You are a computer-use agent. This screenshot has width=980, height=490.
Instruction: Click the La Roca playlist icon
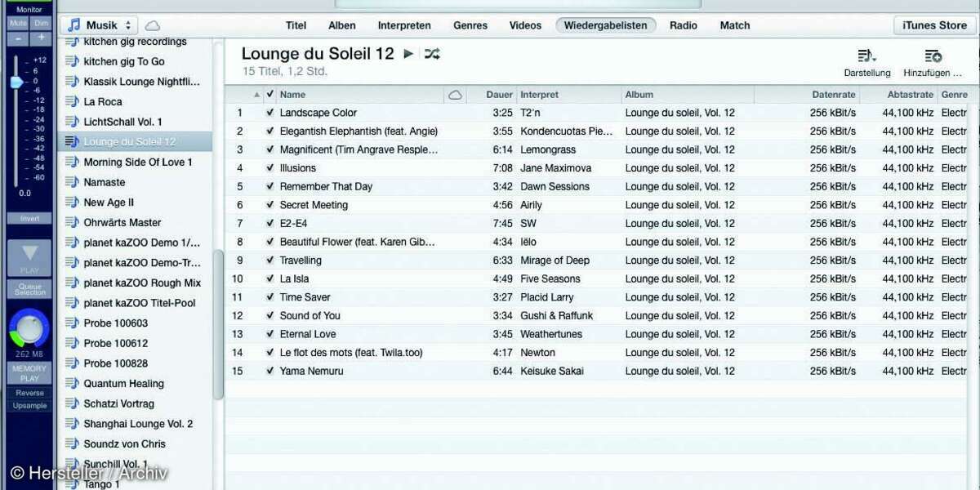pyautogui.click(x=72, y=101)
